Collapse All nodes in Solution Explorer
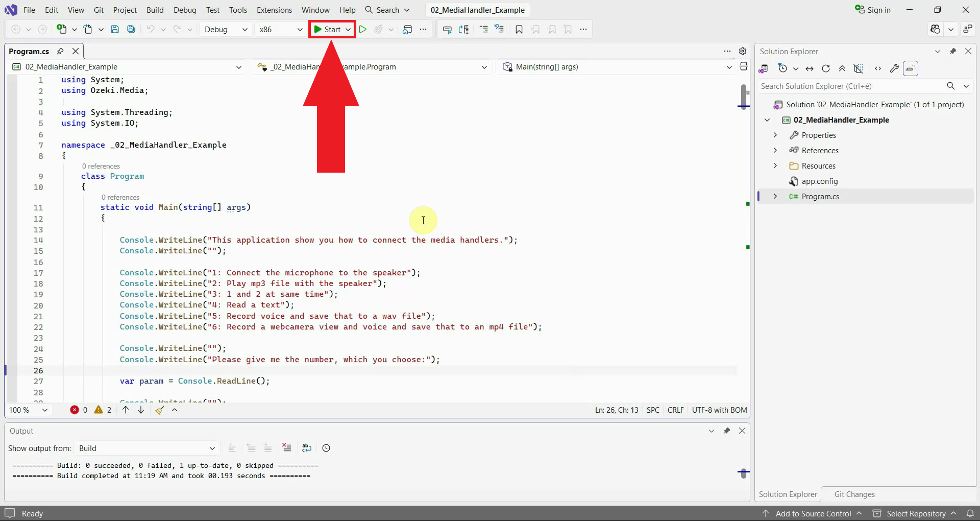This screenshot has height=521, width=980. 842,68
